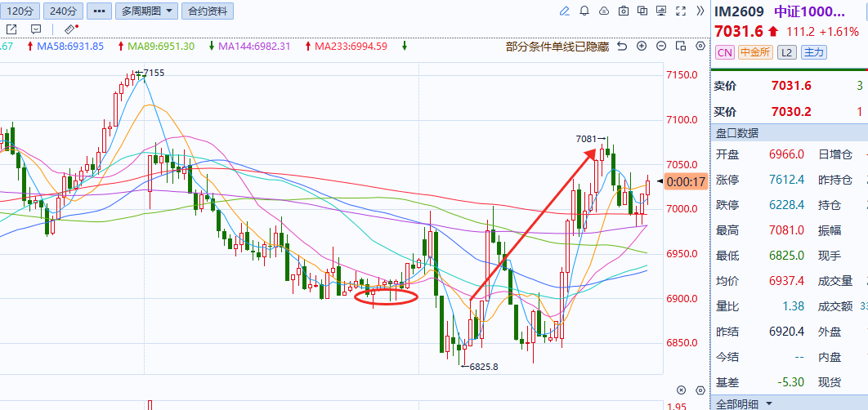Click the +1.61% change percentage

pos(839,32)
